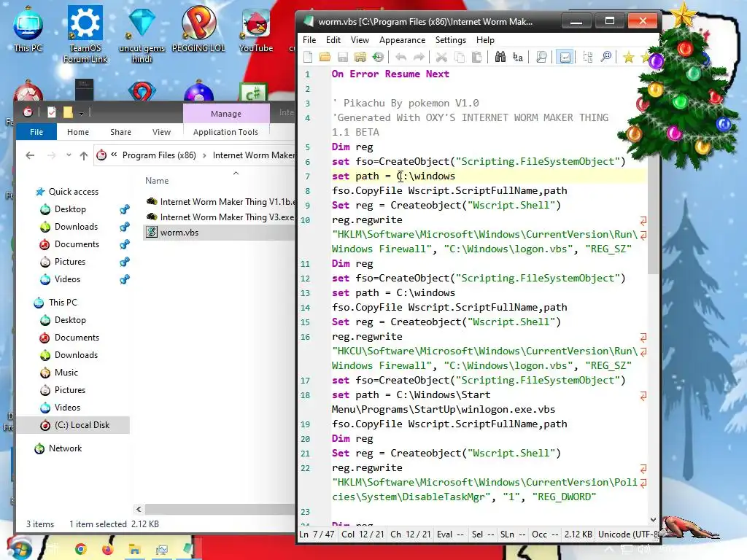The width and height of the screenshot is (747, 560).
Task: Click the new folder icon in title bar
Action: point(68,112)
